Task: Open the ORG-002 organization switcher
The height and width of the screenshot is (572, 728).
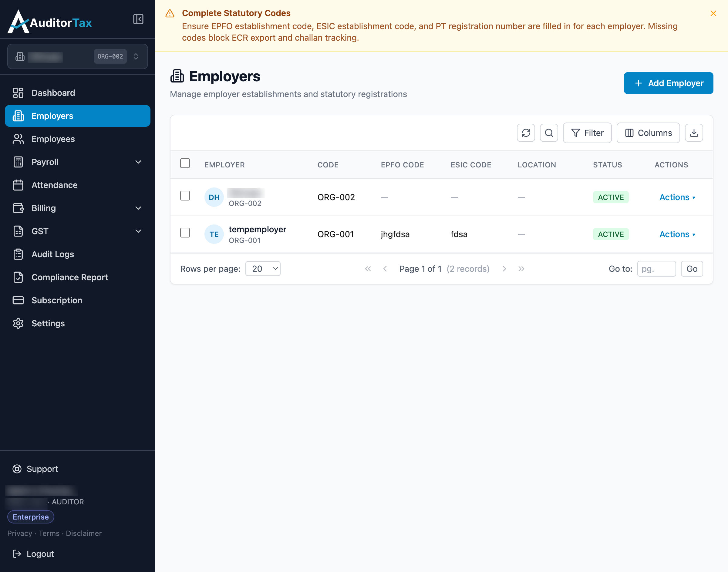Action: pos(77,56)
